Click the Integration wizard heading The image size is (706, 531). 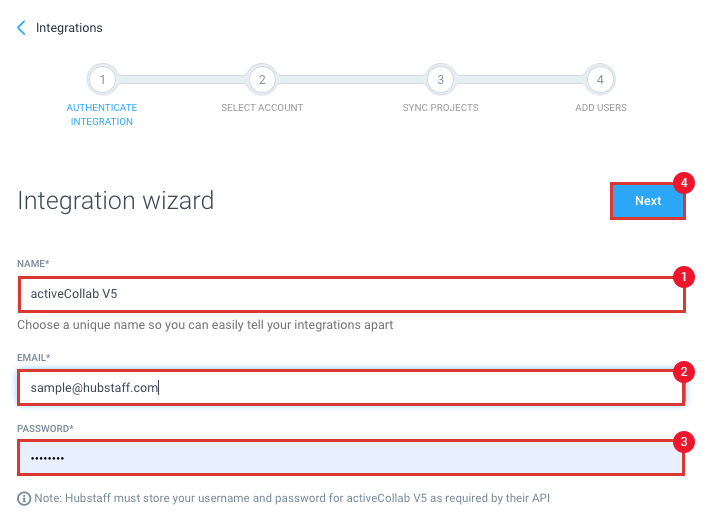(x=116, y=200)
